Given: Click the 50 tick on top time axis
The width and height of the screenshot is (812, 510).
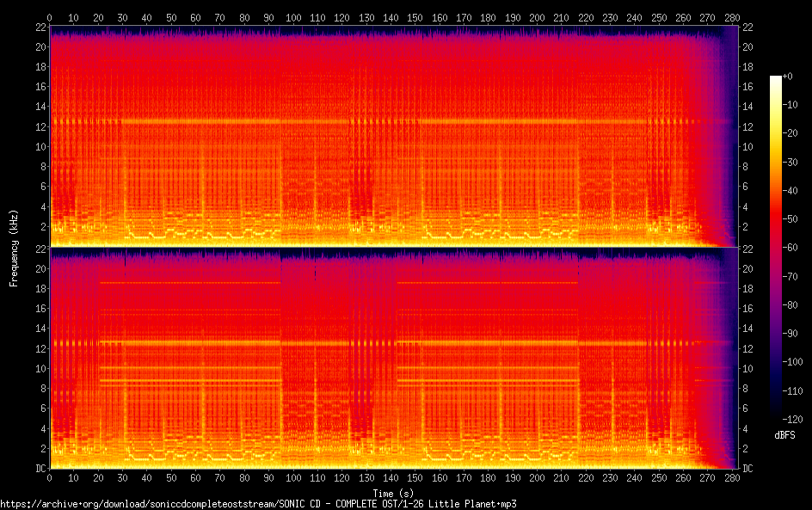Looking at the screenshot, I should pyautogui.click(x=171, y=17).
